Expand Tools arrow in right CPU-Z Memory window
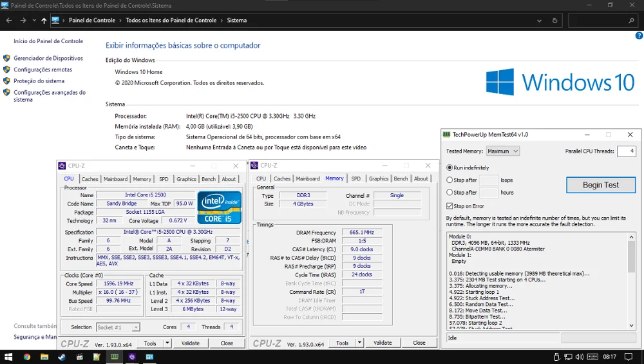 pos(359,343)
